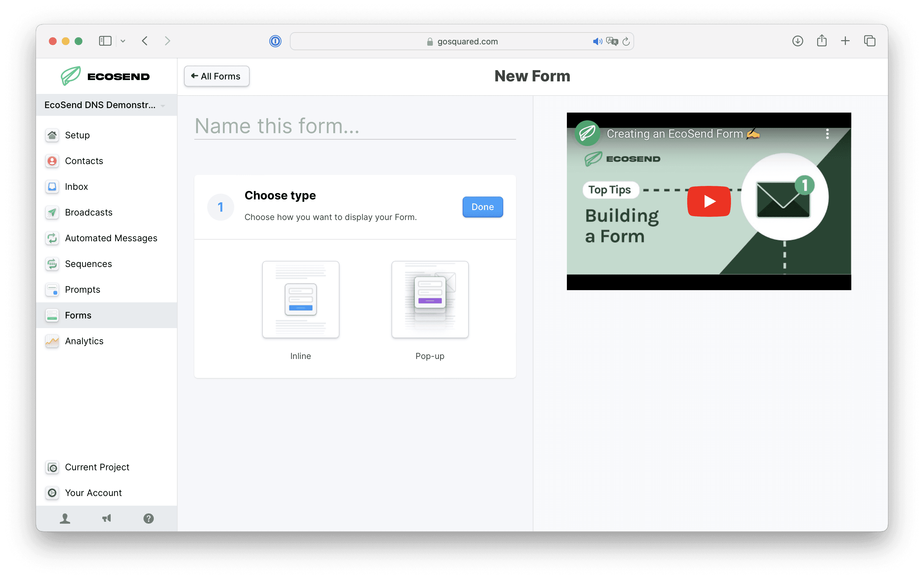Open Automated Messages
This screenshot has height=579, width=924.
pyautogui.click(x=106, y=238)
